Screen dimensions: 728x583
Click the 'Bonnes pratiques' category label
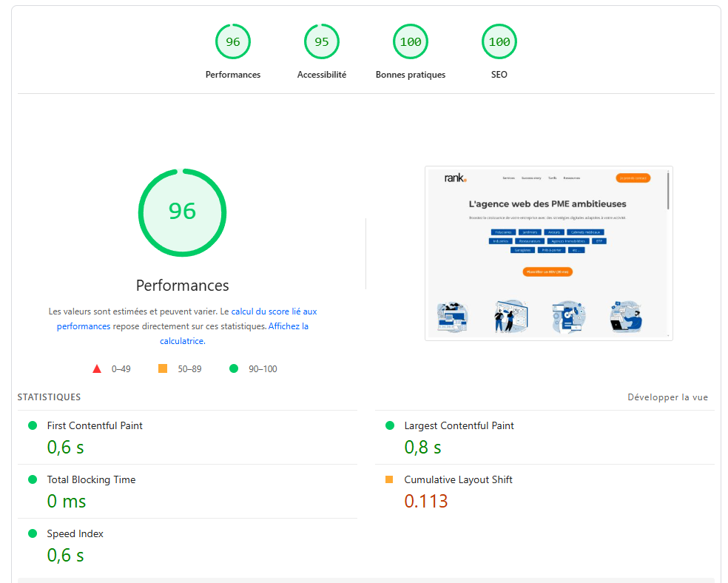(411, 75)
